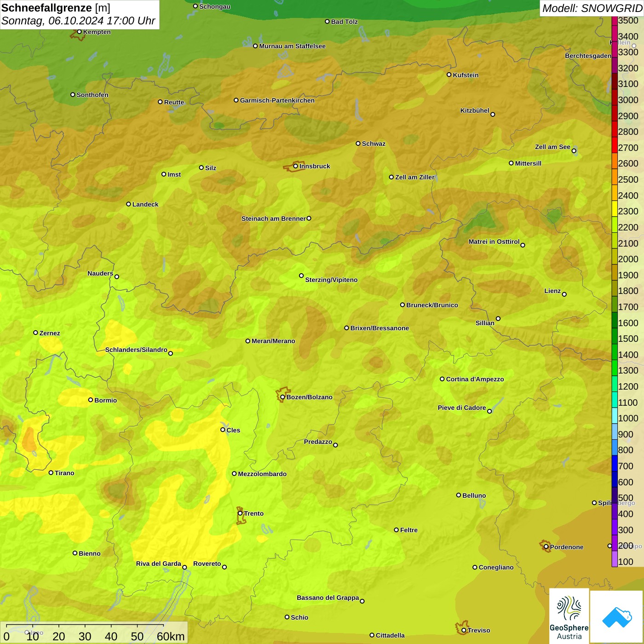Click the 'Kitzbühel' label
Image resolution: width=644 pixels, height=644 pixels.
[475, 110]
